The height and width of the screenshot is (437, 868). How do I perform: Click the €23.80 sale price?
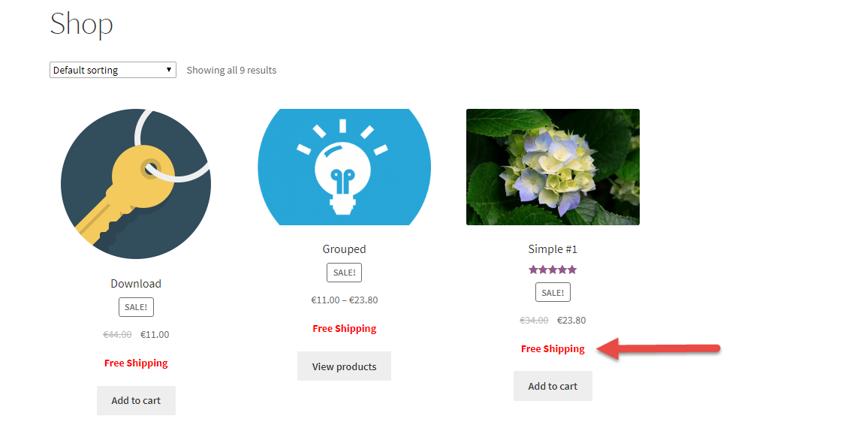[571, 320]
